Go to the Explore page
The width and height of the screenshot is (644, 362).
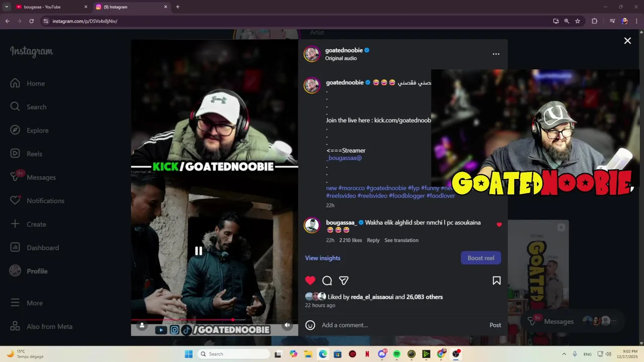[x=30, y=130]
